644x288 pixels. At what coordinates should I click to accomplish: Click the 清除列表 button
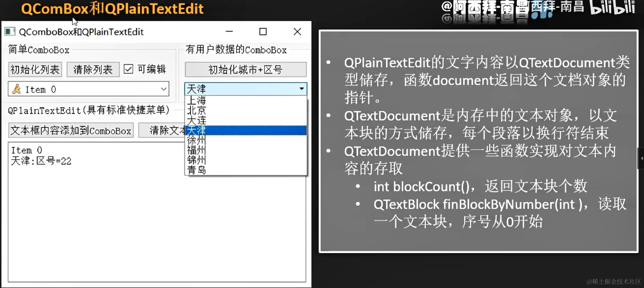click(93, 69)
